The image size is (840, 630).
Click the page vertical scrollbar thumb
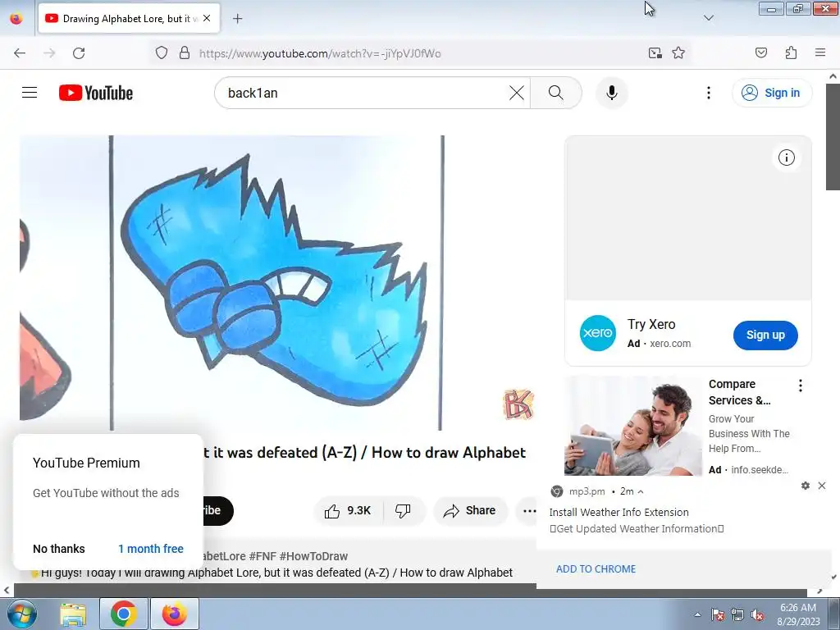coord(833,137)
